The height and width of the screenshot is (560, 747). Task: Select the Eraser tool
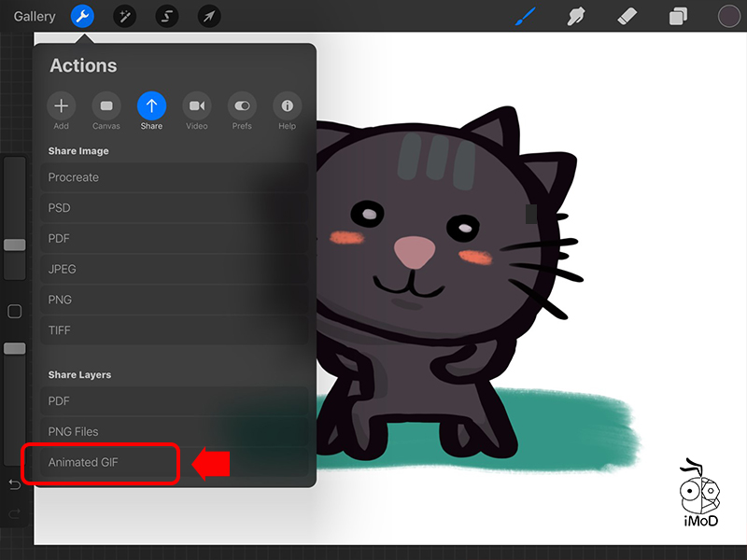coord(627,16)
